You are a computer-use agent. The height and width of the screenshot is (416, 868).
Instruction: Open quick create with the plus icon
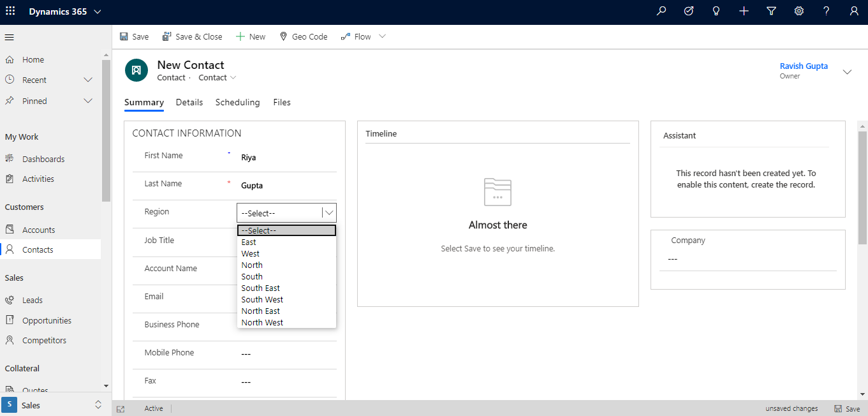click(x=744, y=11)
